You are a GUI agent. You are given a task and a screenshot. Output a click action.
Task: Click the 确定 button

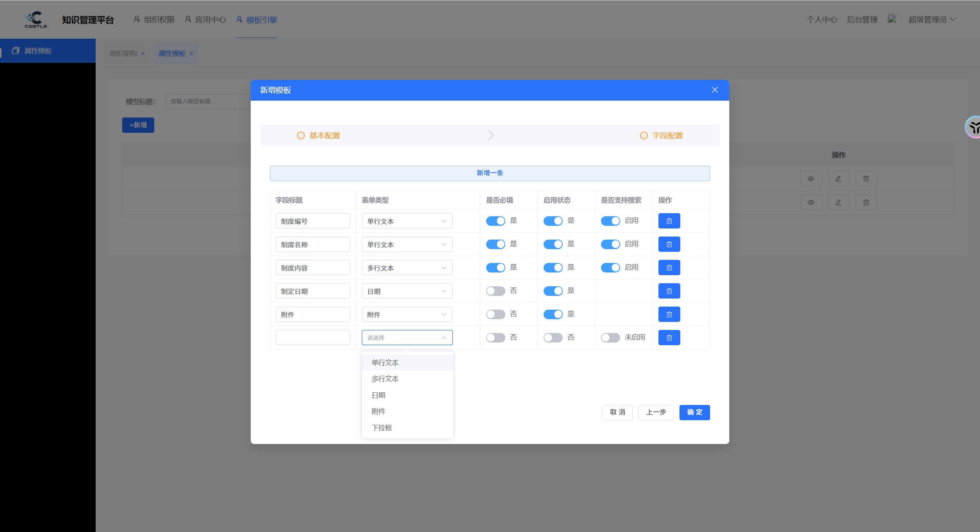tap(694, 412)
